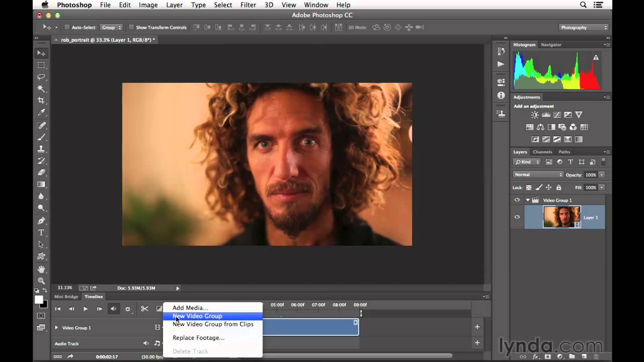Toggle lock all padlock icon
644x362 pixels.
pyautogui.click(x=558, y=188)
